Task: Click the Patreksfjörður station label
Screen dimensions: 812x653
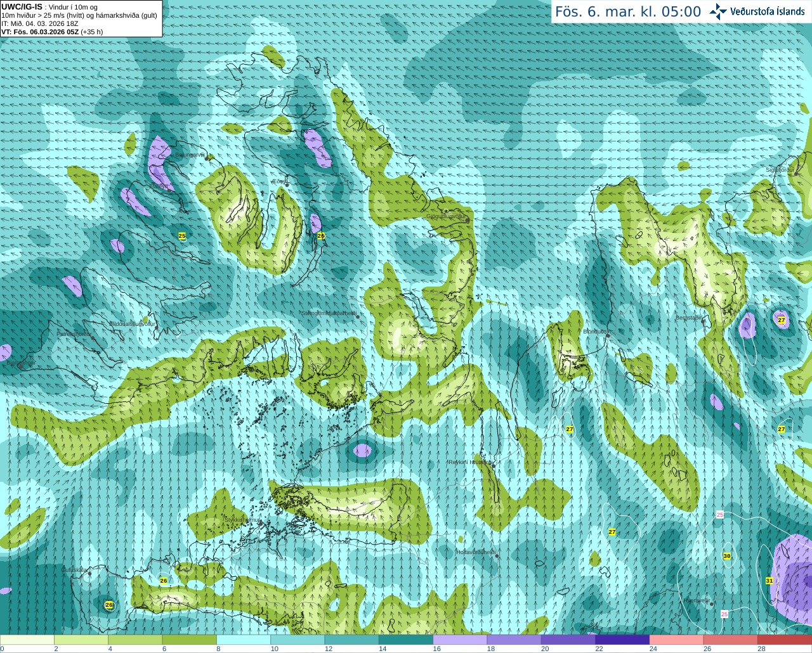Action: 74,333
